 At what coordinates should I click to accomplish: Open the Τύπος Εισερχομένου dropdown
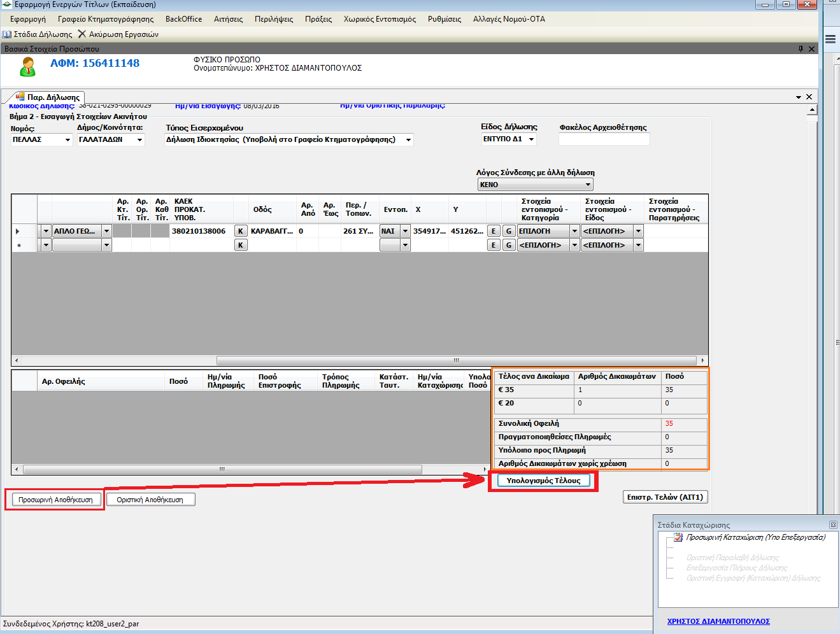(408, 139)
